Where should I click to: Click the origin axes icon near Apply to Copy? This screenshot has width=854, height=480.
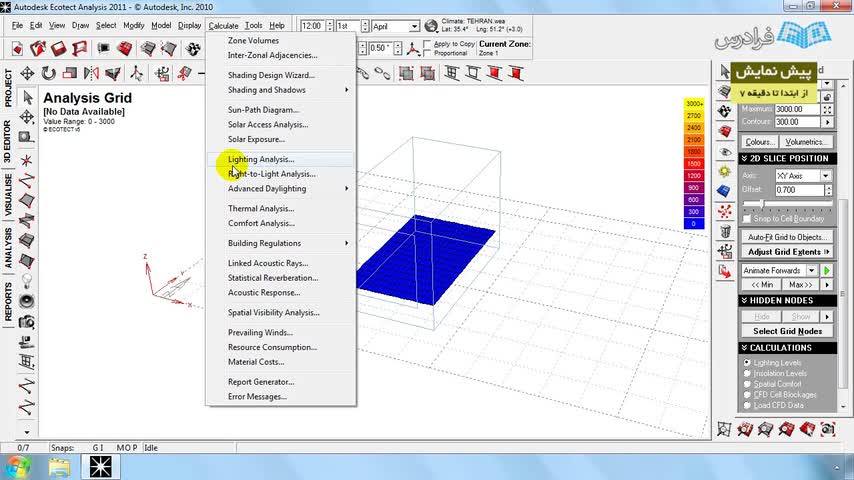coord(413,48)
